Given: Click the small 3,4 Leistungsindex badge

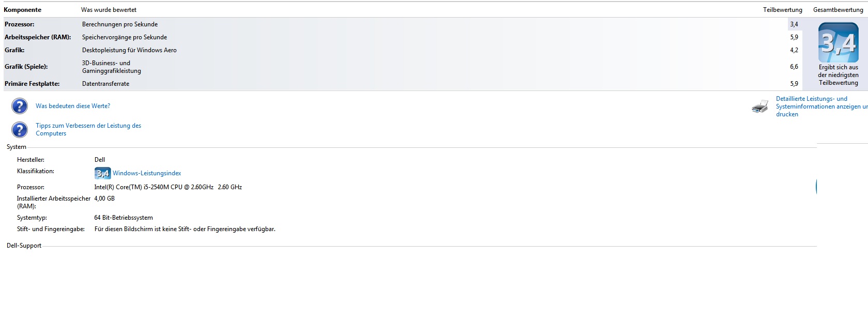Looking at the screenshot, I should (x=102, y=173).
